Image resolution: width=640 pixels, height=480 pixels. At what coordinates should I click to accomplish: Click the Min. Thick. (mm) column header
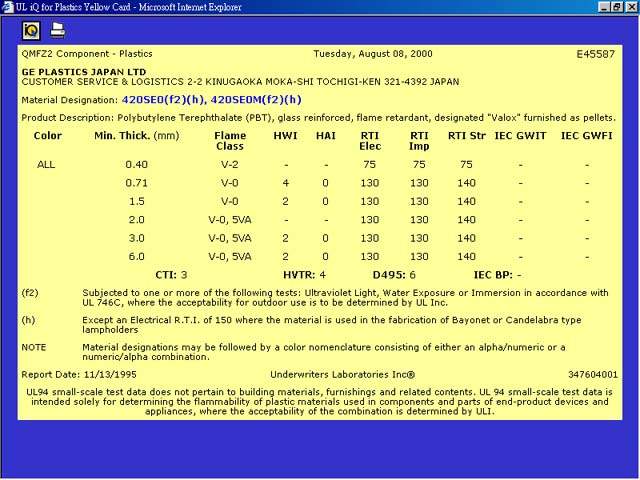point(137,136)
